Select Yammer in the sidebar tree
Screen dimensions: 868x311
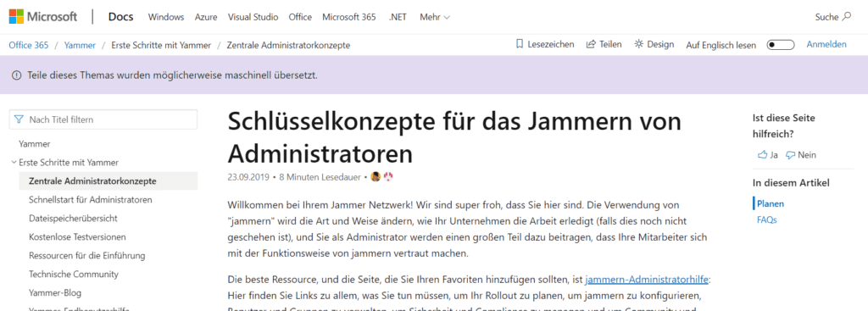click(x=34, y=144)
